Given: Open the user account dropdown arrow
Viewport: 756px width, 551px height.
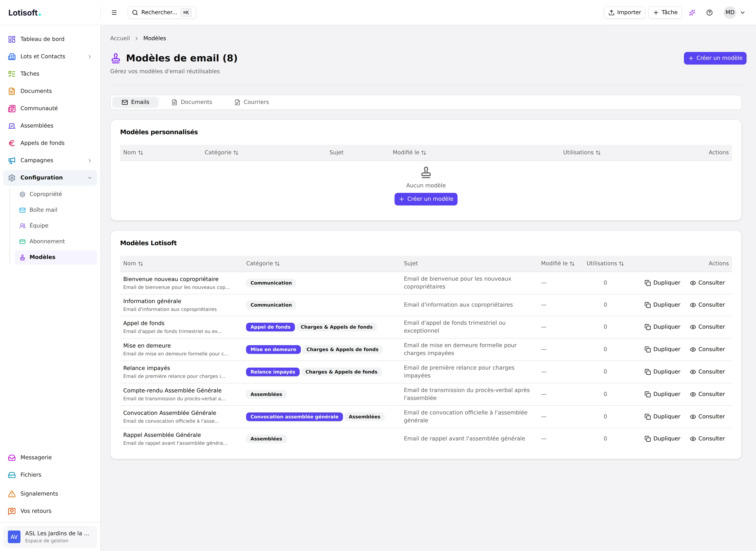Looking at the screenshot, I should [x=743, y=13].
